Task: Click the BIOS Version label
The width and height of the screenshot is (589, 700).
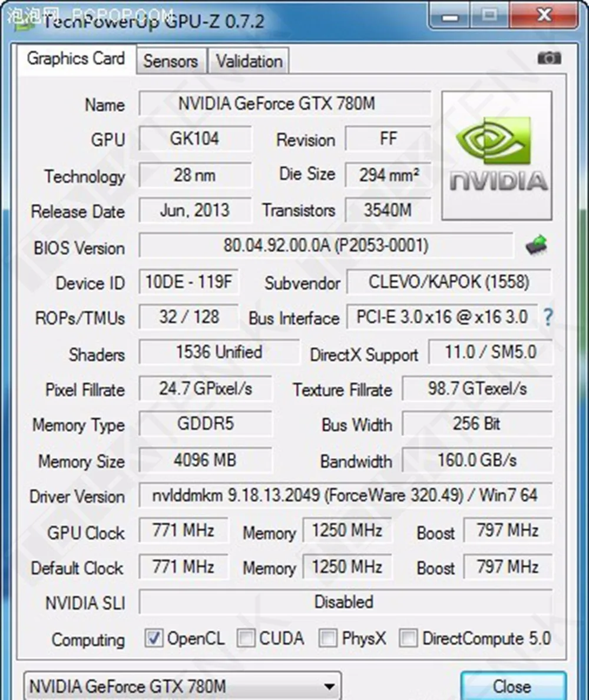Action: click(79, 248)
